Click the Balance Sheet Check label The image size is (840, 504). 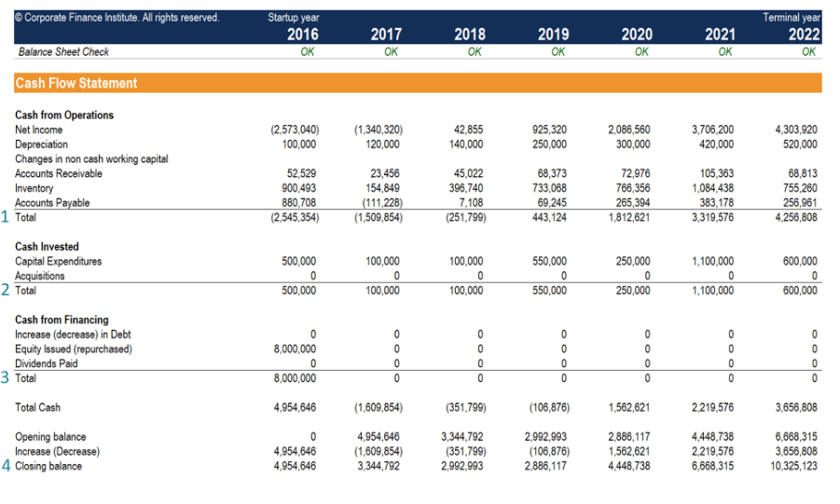tap(63, 52)
